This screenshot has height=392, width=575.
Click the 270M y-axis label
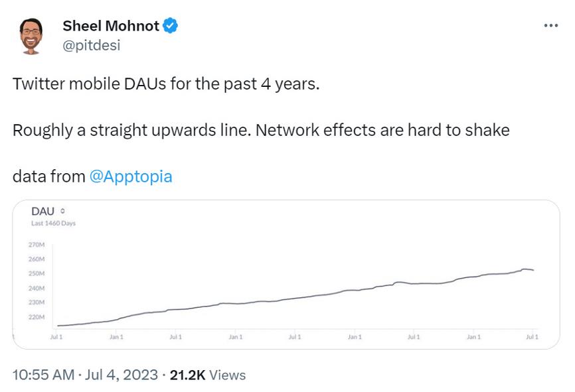click(36, 245)
